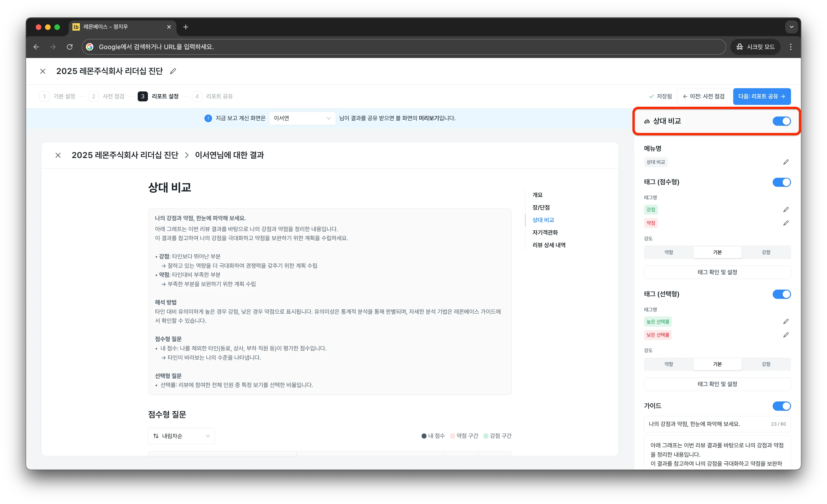The height and width of the screenshot is (504, 827).
Task: Edit the 약점 tag name pencil icon
Action: pyautogui.click(x=786, y=223)
